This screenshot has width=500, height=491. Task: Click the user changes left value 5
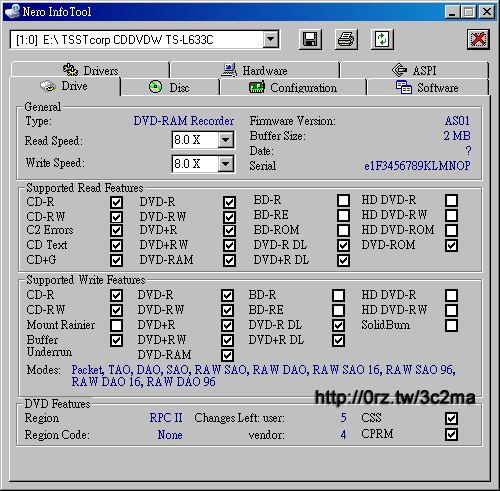coord(343,418)
